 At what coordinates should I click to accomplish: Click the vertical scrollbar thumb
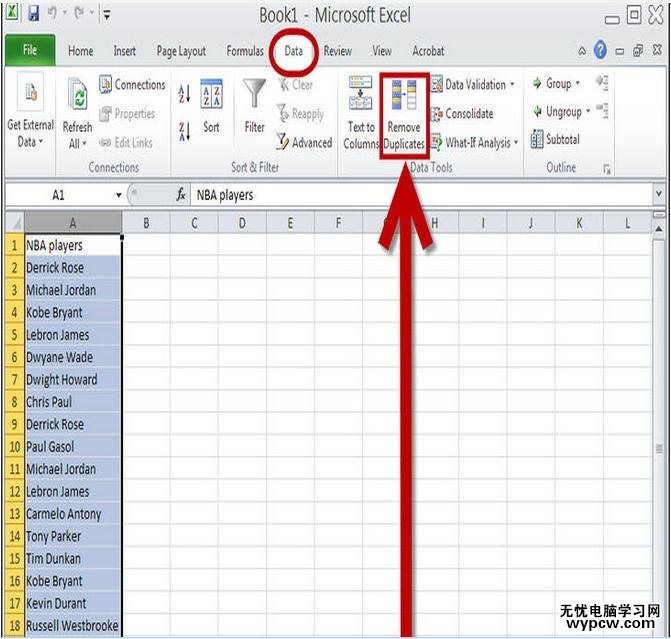(x=659, y=449)
